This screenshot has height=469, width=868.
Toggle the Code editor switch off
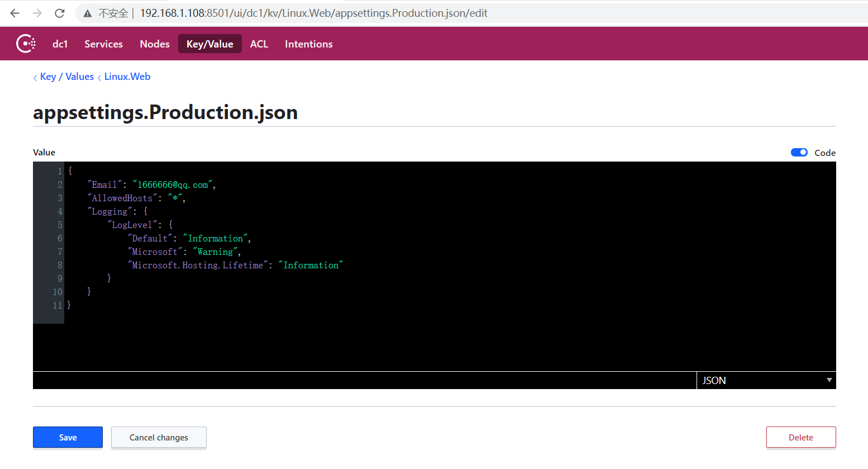[x=799, y=153]
